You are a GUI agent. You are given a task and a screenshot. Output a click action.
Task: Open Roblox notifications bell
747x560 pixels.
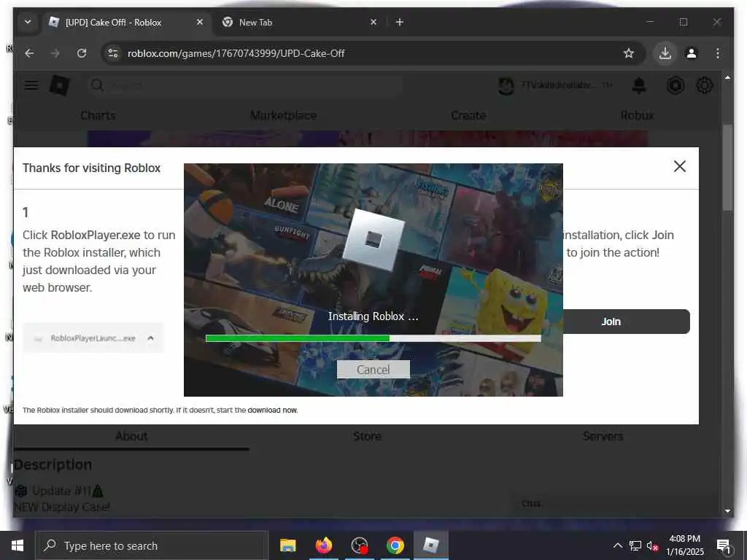pos(639,86)
